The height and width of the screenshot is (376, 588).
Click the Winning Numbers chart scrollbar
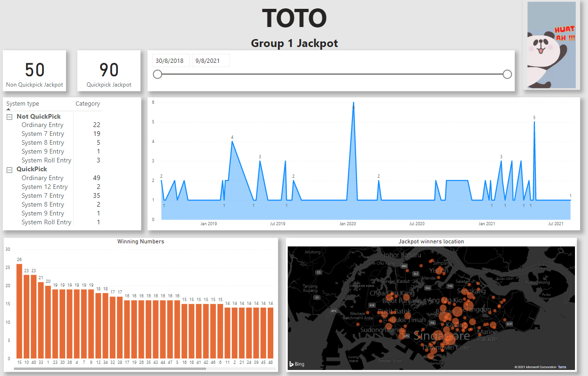[x=110, y=369]
